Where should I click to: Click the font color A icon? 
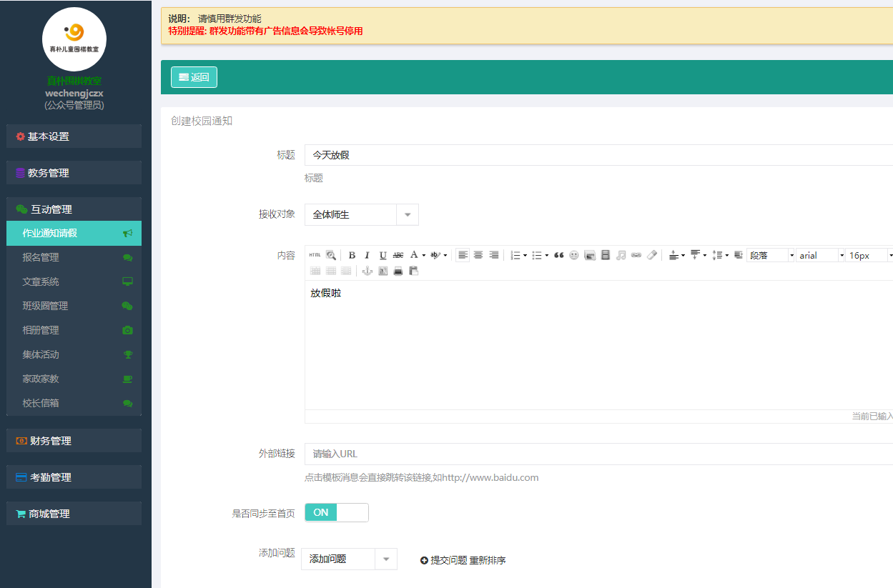tap(414, 255)
